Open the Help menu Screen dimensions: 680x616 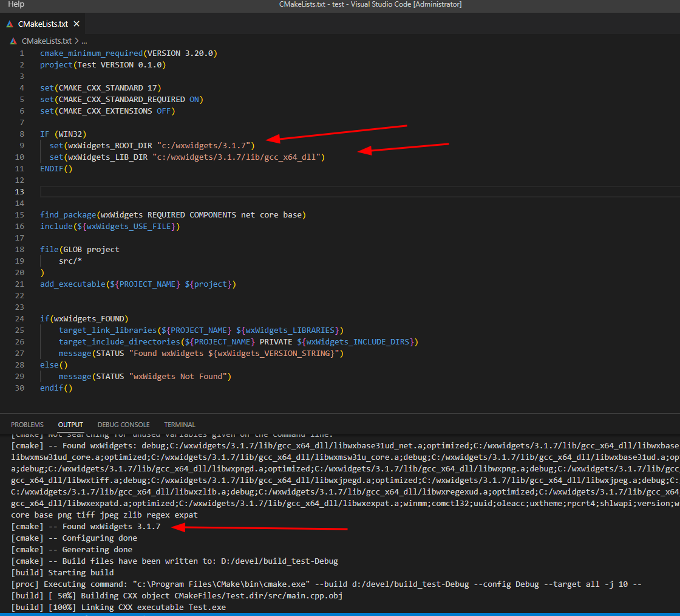tap(15, 4)
